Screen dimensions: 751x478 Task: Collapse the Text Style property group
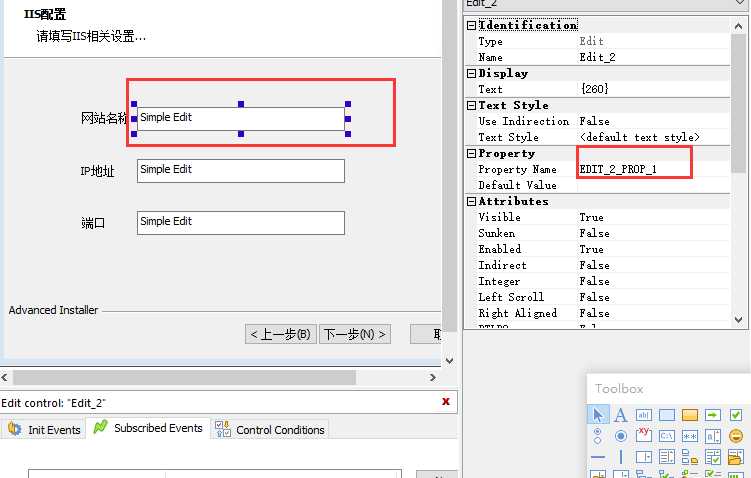click(x=471, y=105)
